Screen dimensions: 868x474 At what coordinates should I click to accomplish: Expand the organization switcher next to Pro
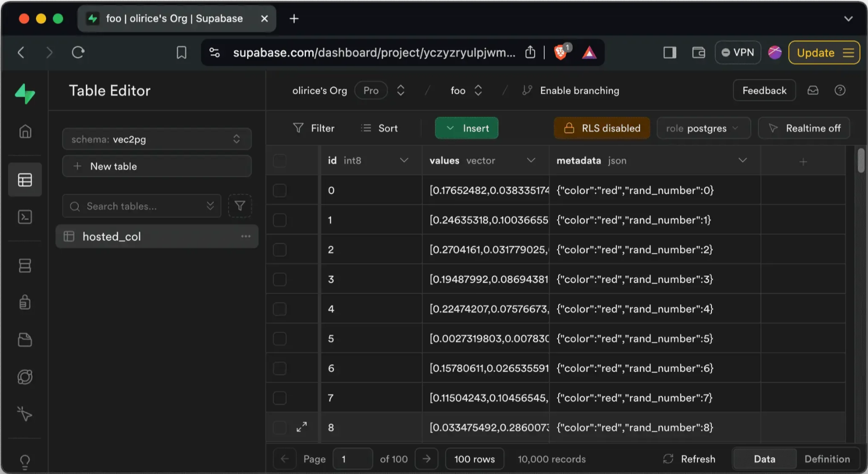coord(401,90)
